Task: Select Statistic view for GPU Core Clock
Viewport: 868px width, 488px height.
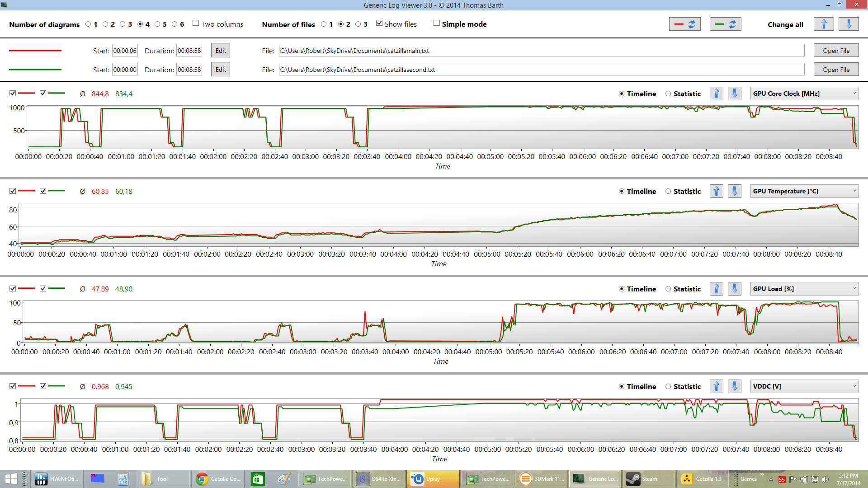Action: tap(668, 94)
